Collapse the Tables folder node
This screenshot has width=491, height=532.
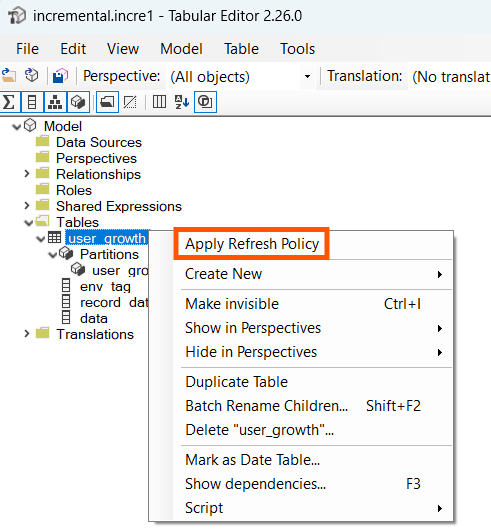point(29,223)
